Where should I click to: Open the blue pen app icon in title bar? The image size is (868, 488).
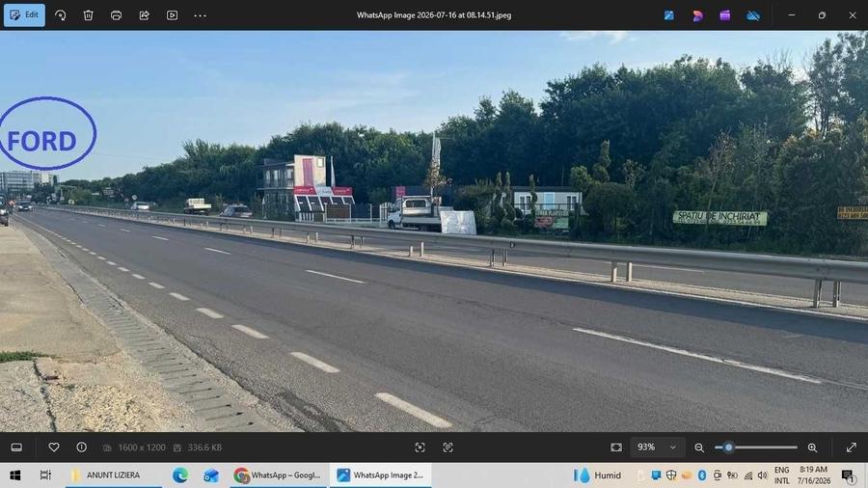coord(668,15)
